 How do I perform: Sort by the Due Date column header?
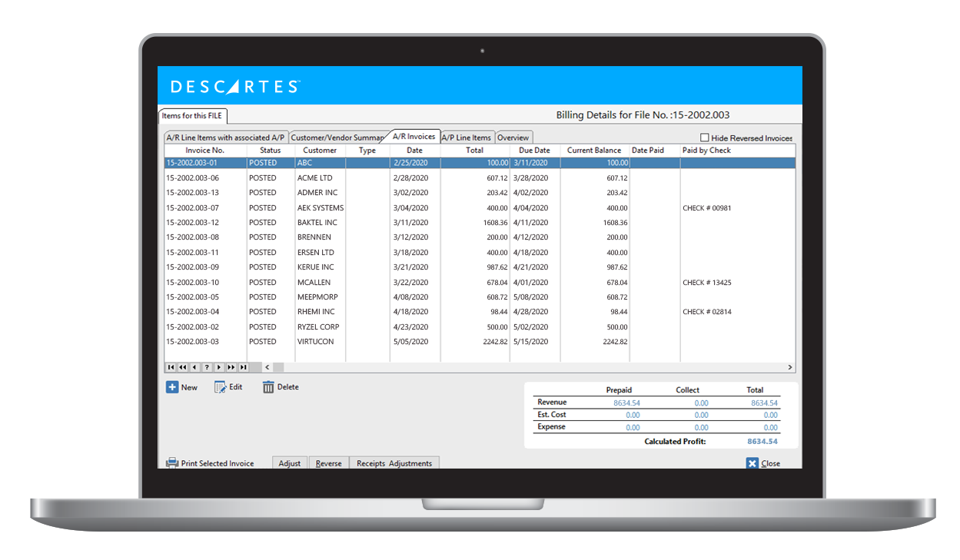tap(534, 151)
